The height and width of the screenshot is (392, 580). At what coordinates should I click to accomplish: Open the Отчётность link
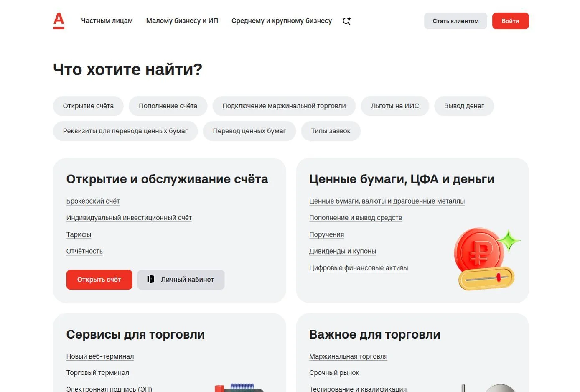(x=84, y=251)
